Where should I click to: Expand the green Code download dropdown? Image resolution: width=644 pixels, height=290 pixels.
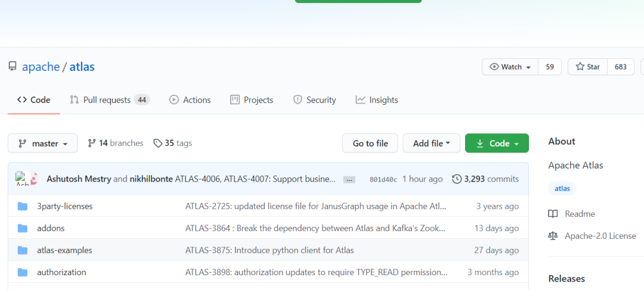click(x=497, y=143)
